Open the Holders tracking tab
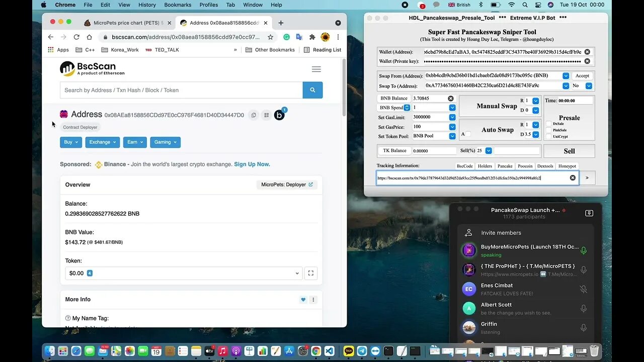This screenshot has height=362, width=644. pyautogui.click(x=485, y=166)
